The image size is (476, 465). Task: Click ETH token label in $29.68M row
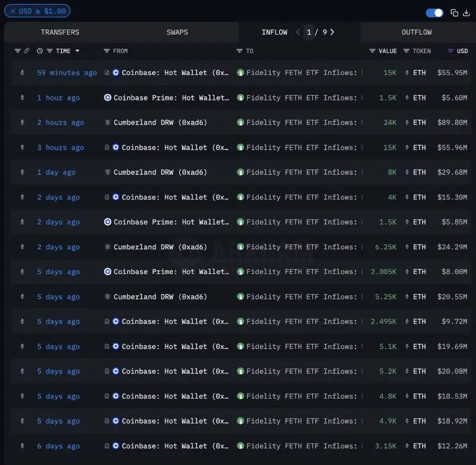419,173
